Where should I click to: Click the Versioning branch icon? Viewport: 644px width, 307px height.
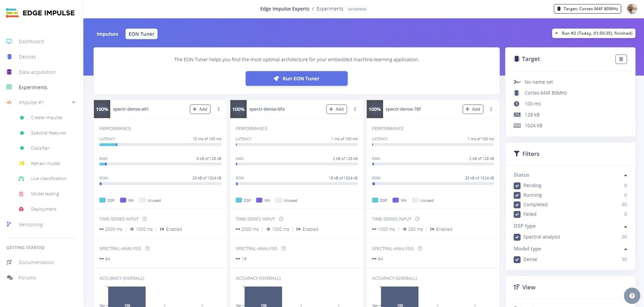coord(9,224)
